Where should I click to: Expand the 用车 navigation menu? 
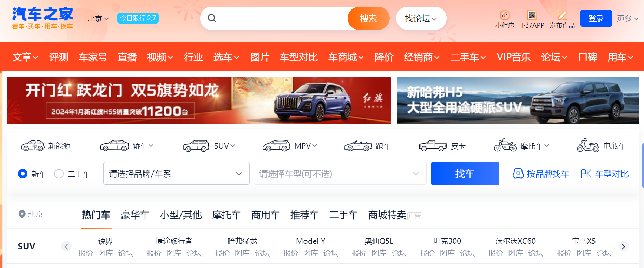(620, 57)
